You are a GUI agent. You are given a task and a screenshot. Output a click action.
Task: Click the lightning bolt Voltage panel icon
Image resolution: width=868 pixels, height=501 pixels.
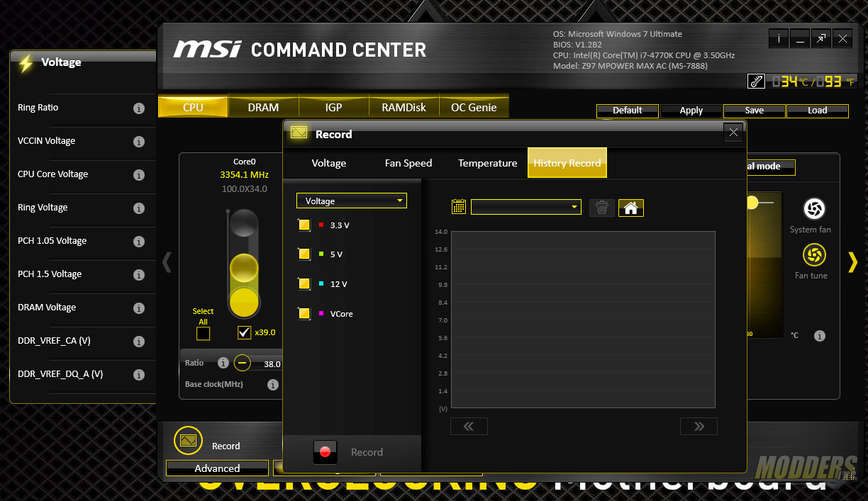coord(26,63)
